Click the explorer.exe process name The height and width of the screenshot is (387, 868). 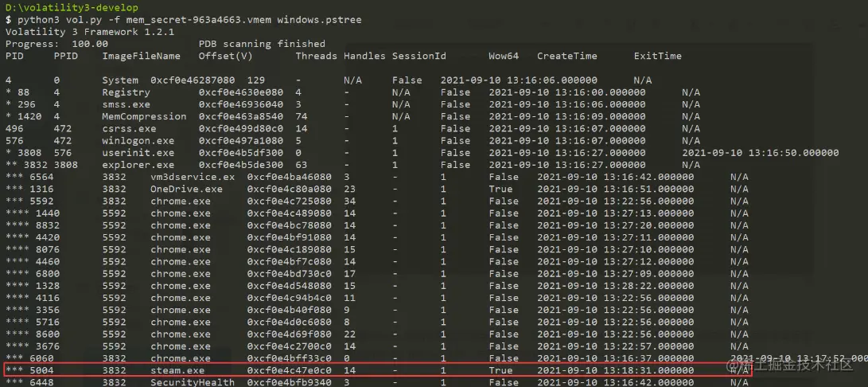138,165
